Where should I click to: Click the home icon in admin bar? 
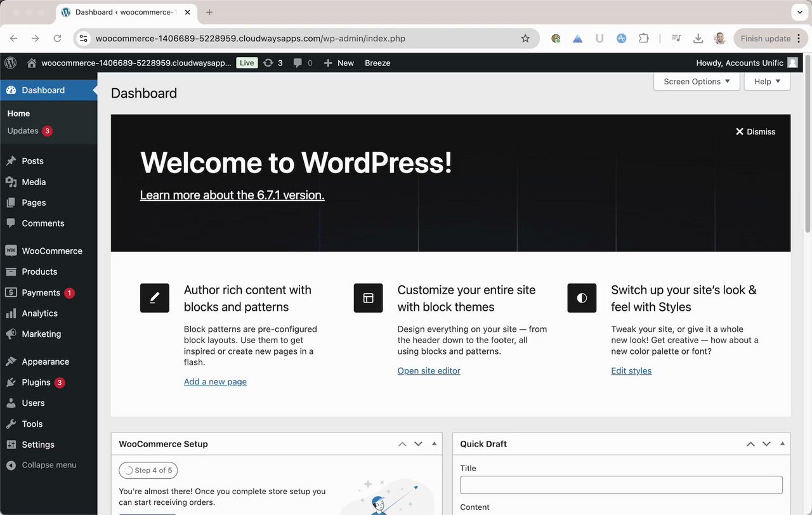point(32,63)
